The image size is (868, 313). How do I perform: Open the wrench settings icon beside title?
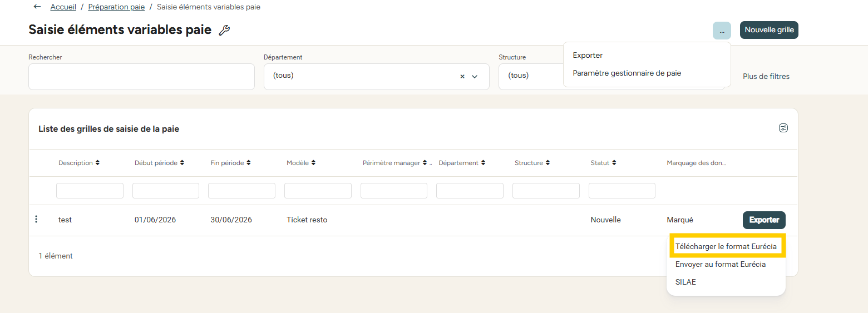(224, 30)
